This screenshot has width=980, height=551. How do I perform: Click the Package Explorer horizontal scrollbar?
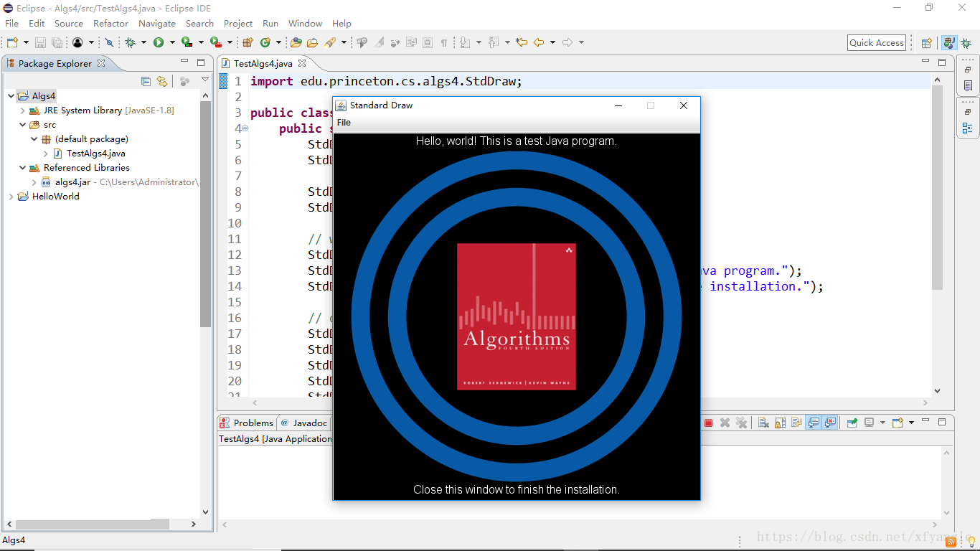[91, 524]
